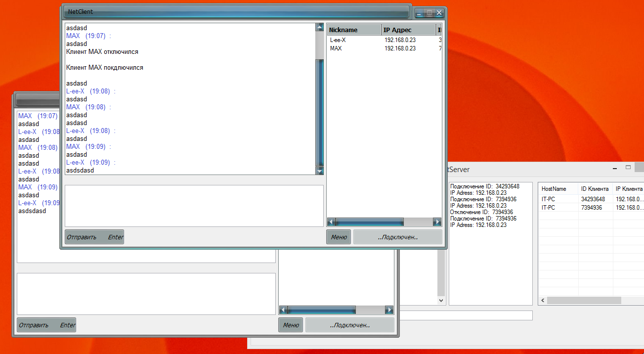Click down arrow of server log scrollbar
This screenshot has height=354, width=644.
click(x=441, y=300)
